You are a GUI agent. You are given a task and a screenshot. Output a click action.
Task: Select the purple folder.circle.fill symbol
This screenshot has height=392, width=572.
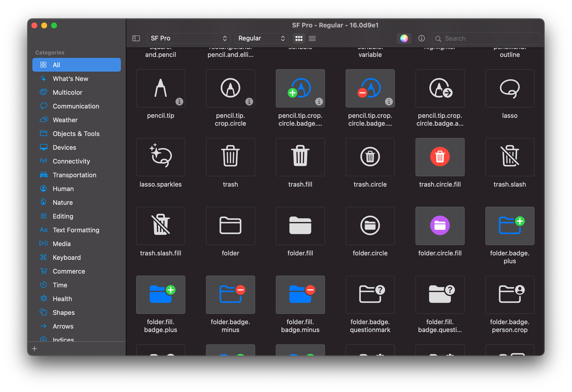(440, 226)
